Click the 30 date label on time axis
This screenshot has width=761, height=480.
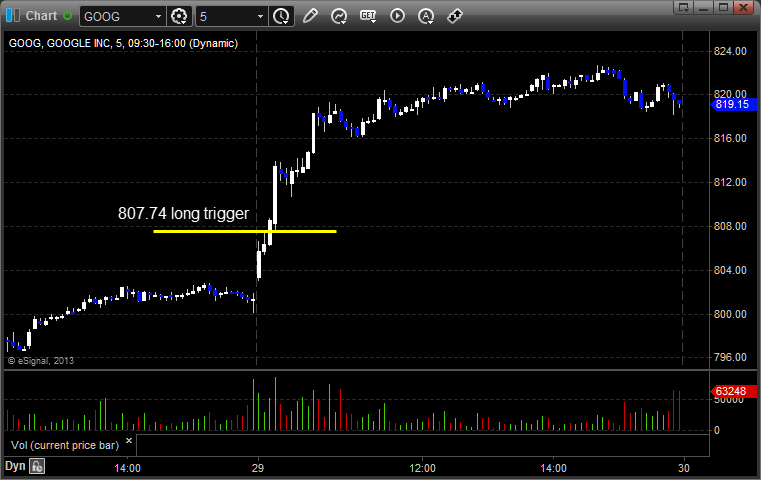pos(683,468)
